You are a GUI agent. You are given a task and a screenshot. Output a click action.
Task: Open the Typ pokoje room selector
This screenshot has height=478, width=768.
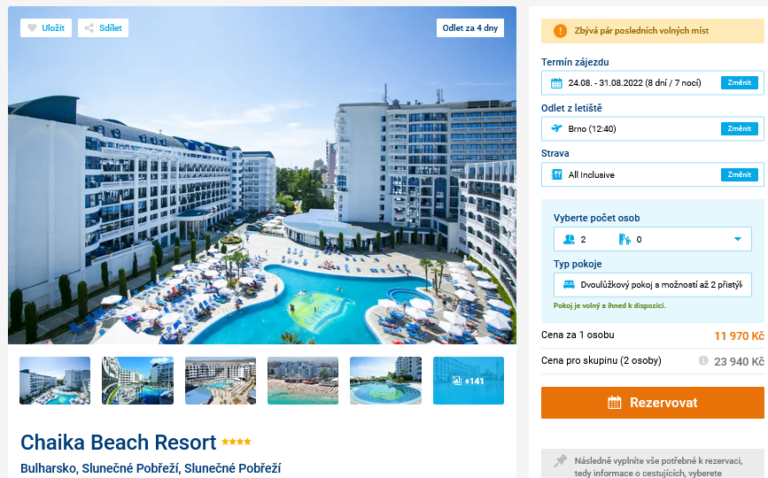(652, 285)
